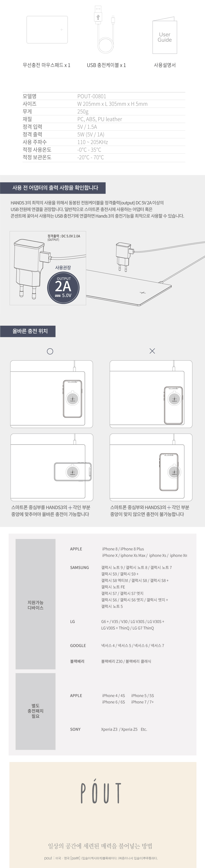Click the misaligned phone at pad edge image
Image resolution: width=205 pixels, height=868 pixels.
click(x=151, y=394)
